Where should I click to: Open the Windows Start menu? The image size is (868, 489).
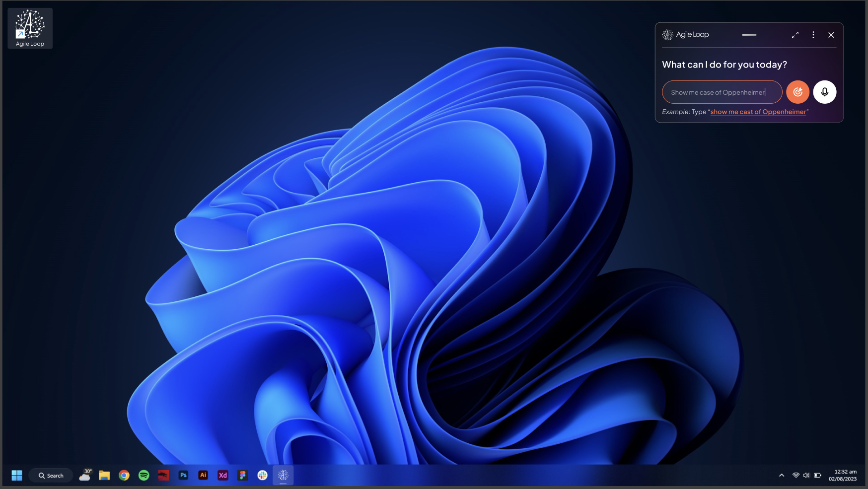coord(17,476)
